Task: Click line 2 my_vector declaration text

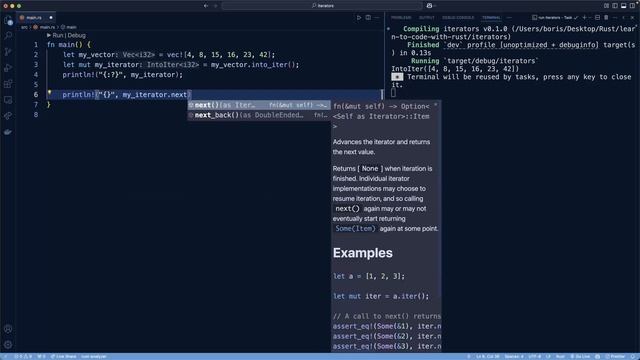Action: pyautogui.click(x=169, y=55)
